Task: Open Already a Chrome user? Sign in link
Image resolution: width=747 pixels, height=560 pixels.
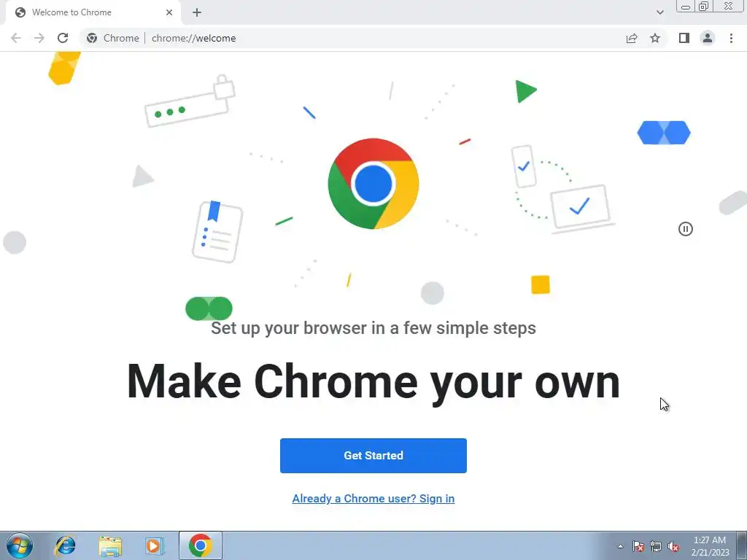Action: 373,499
